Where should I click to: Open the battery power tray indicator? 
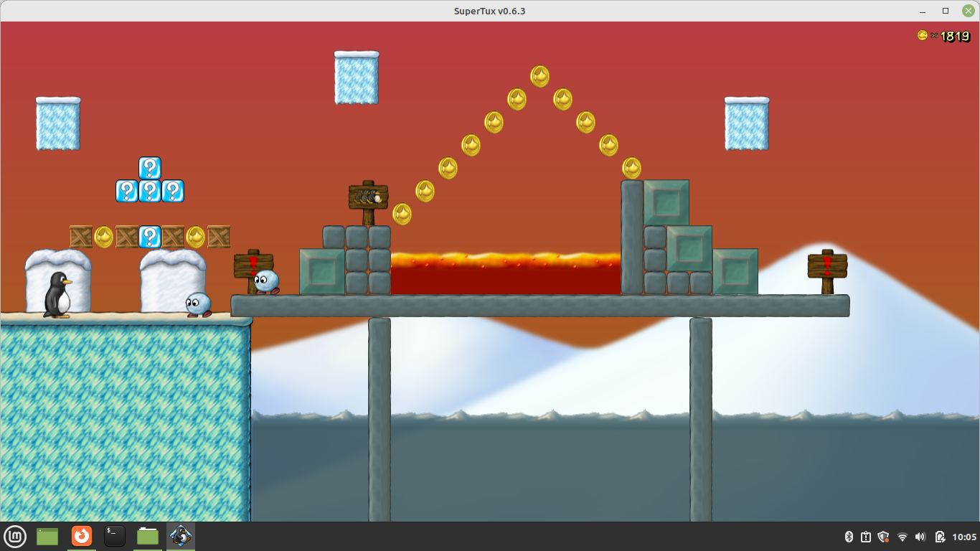coord(939,537)
